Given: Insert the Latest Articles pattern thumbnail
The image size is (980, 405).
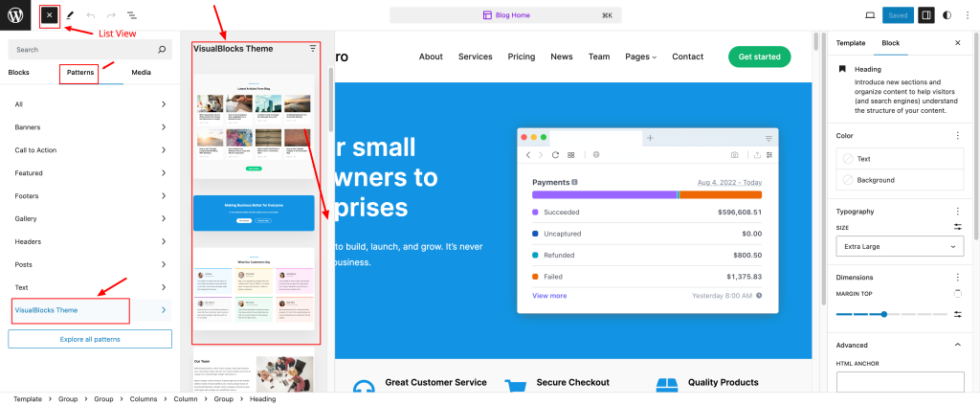Looking at the screenshot, I should 254,126.
